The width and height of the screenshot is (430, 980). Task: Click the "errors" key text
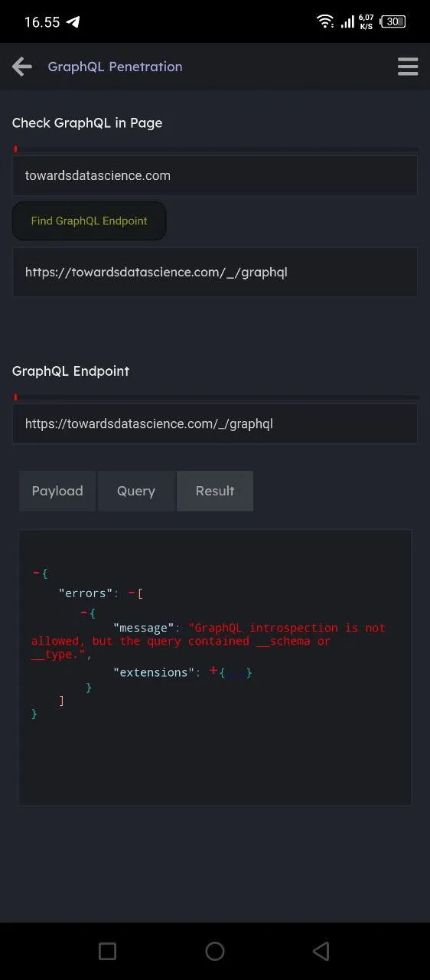(x=86, y=593)
